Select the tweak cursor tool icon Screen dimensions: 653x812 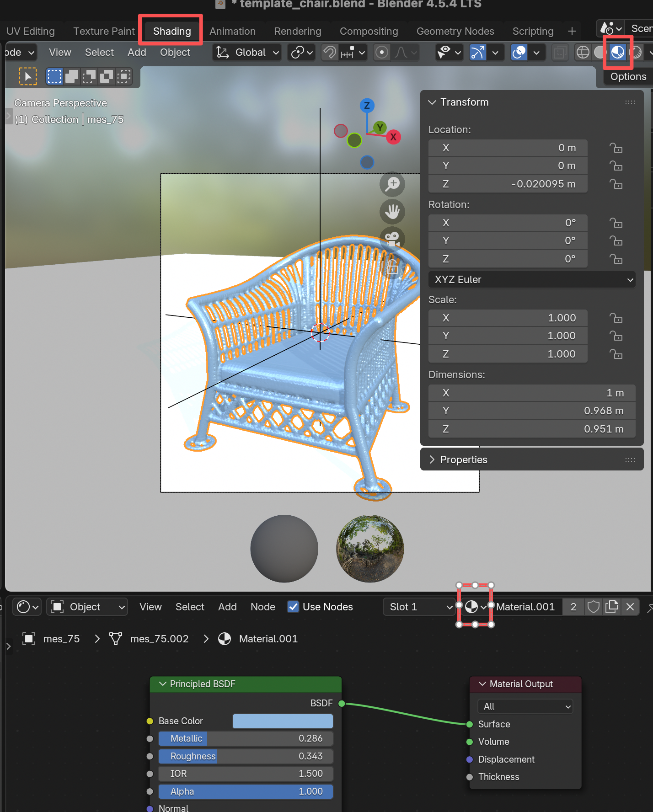pyautogui.click(x=27, y=76)
